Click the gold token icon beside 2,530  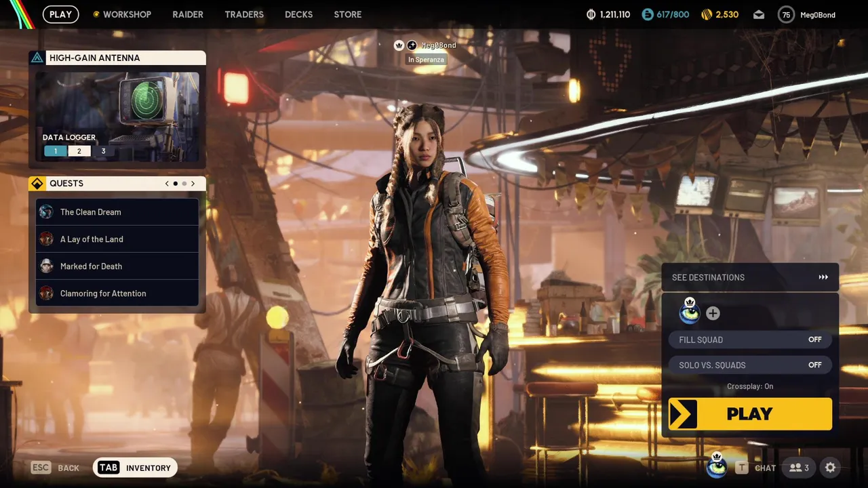[706, 14]
